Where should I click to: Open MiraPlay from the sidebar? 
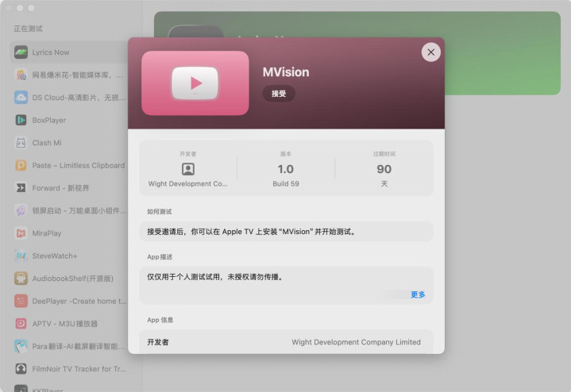pos(69,233)
